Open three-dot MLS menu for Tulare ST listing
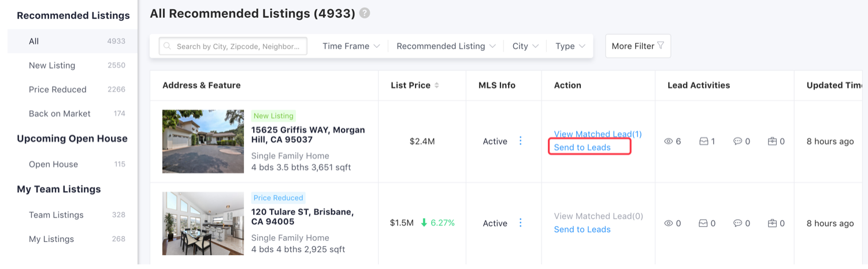The width and height of the screenshot is (868, 269). tap(520, 223)
